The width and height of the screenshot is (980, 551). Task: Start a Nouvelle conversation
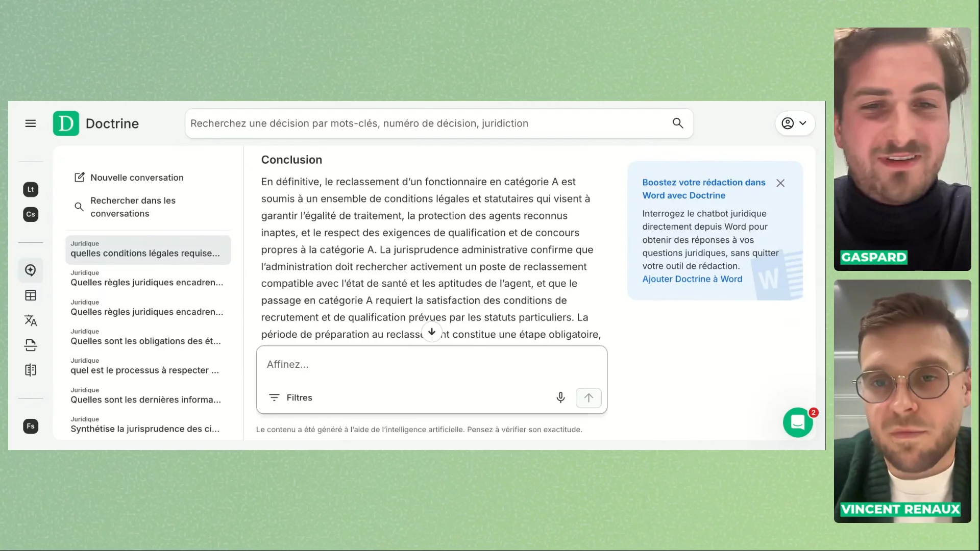pos(137,178)
